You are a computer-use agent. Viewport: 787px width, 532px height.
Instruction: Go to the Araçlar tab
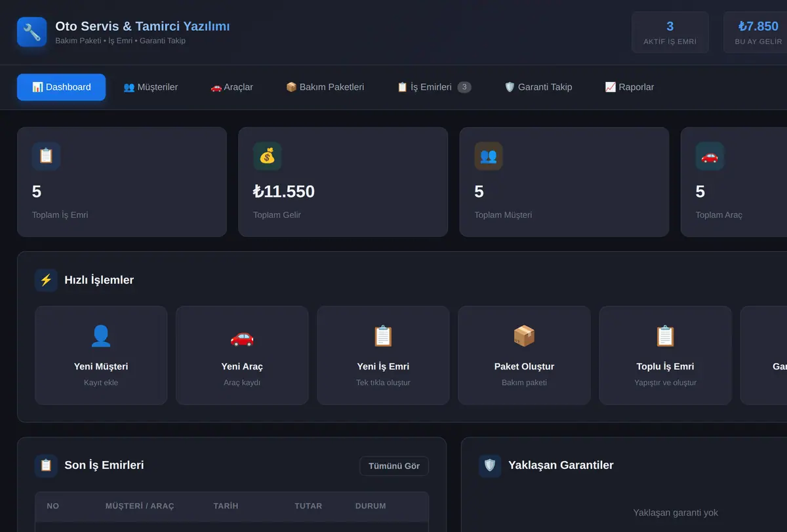tap(232, 87)
